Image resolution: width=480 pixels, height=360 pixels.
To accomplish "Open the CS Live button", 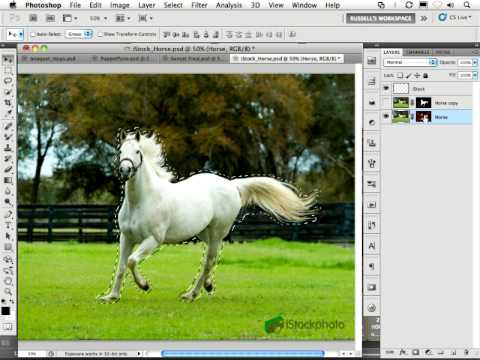I will (x=455, y=18).
